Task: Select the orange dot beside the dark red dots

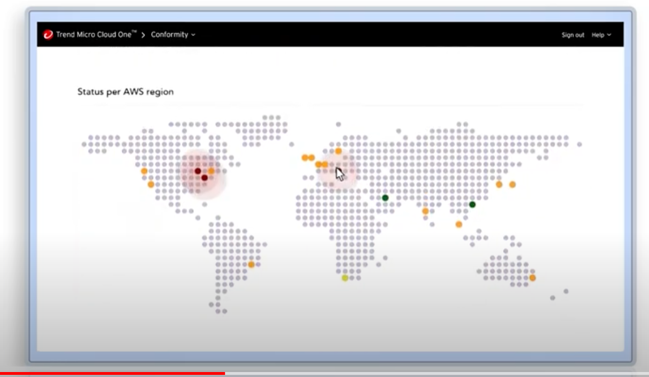Action: (x=212, y=171)
